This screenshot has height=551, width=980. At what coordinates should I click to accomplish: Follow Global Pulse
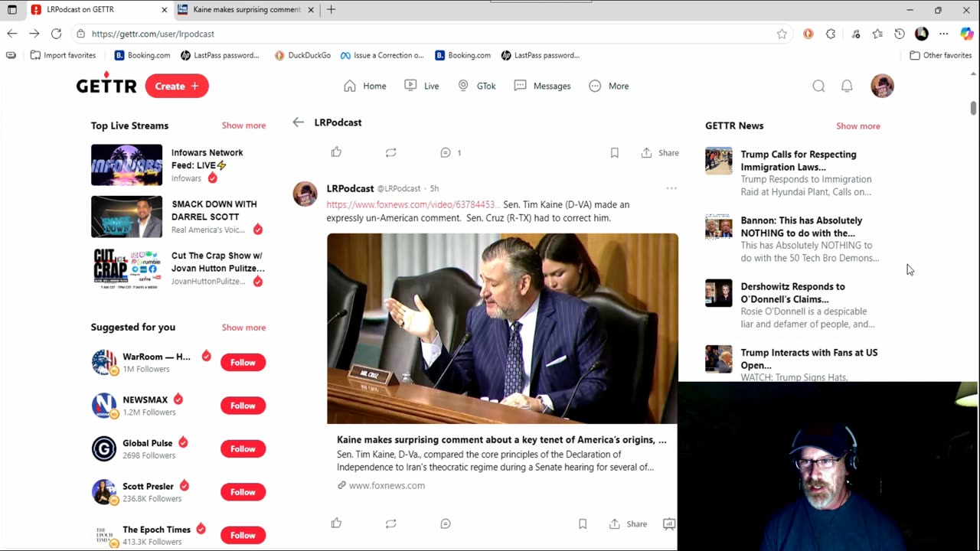243,449
